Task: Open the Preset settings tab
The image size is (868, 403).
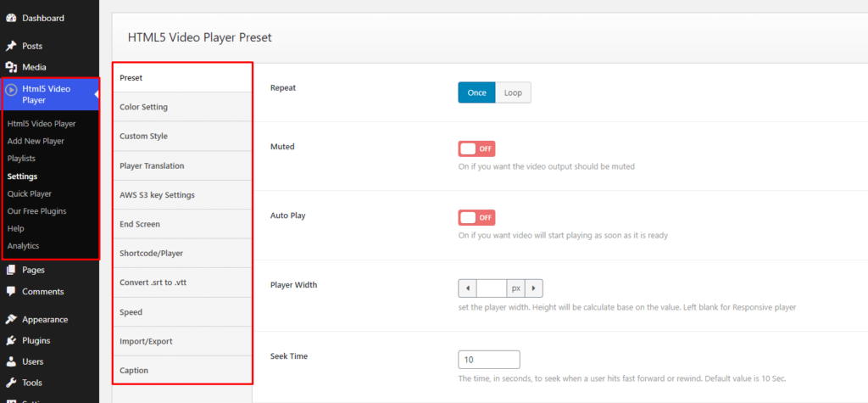Action: pyautogui.click(x=182, y=77)
